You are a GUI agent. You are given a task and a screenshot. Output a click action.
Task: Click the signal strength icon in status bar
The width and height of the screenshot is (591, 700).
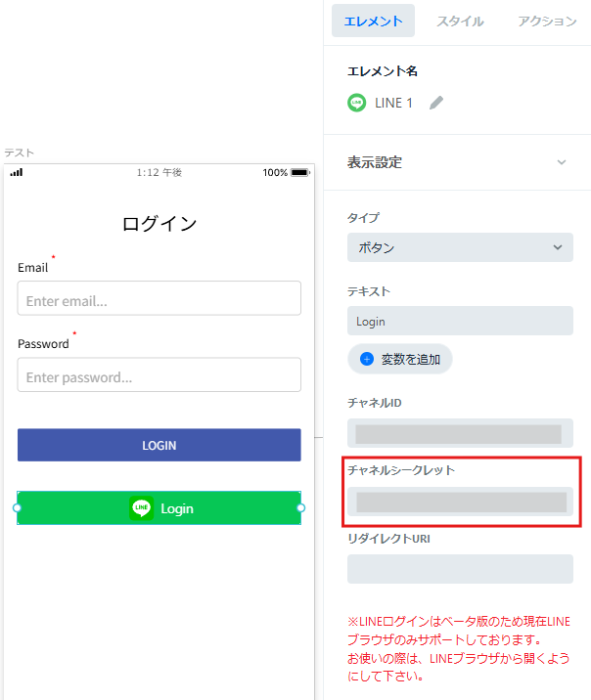(17, 172)
